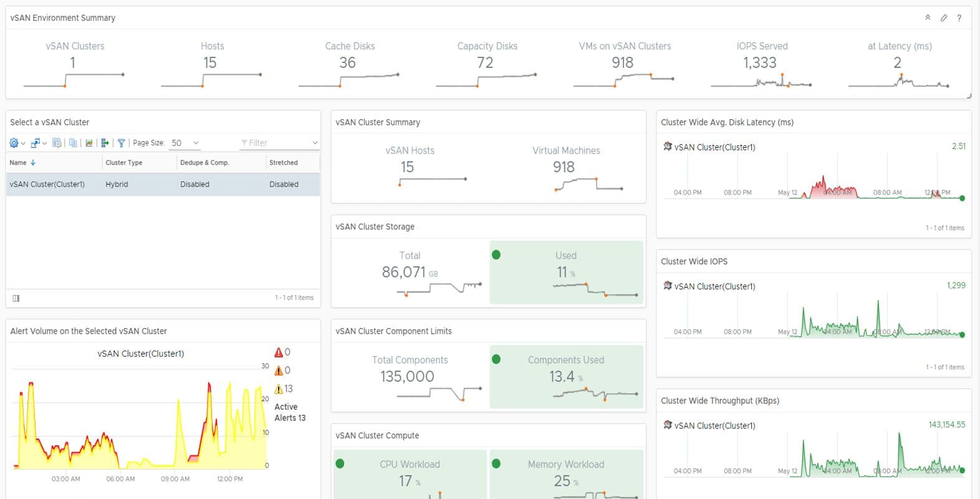Viewport: 980px width, 499px height.
Task: Click the cluster icon in Throughput widget
Action: tap(668, 425)
